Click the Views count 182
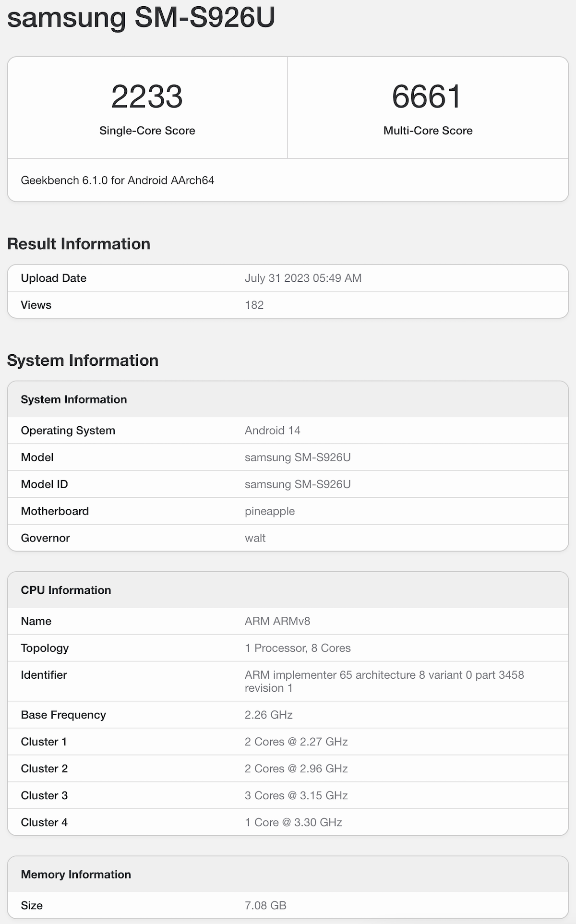Screen dimensions: 576x924 coord(254,305)
